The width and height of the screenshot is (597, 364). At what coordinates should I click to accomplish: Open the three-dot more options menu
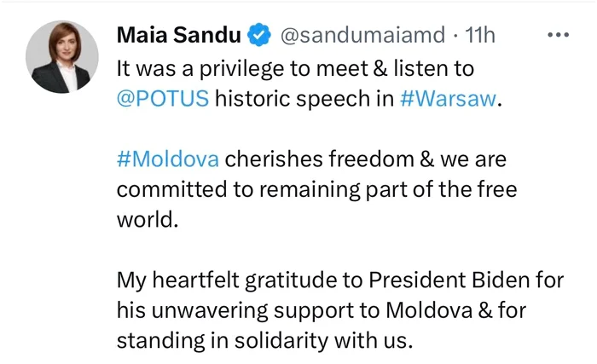pyautogui.click(x=558, y=35)
